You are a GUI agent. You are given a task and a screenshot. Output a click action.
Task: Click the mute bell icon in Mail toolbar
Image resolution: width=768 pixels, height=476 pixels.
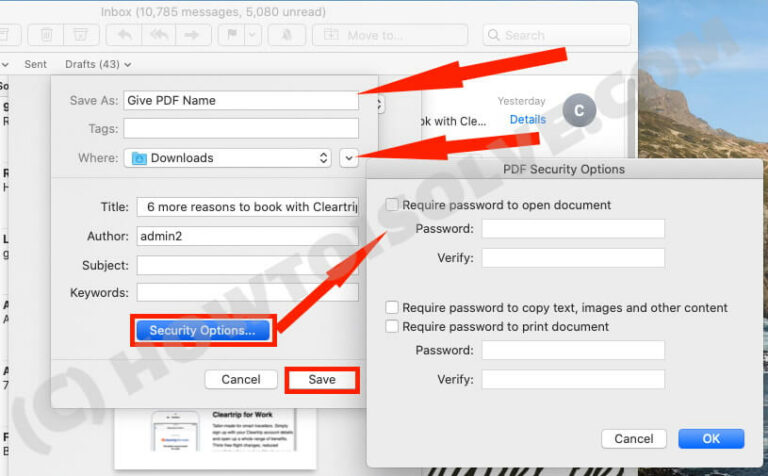tap(287, 35)
